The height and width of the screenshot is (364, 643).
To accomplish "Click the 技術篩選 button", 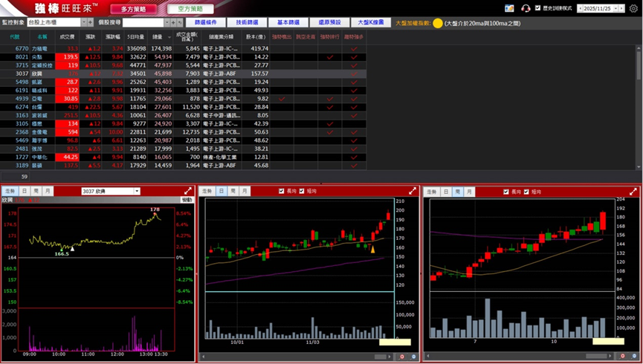I will pyautogui.click(x=248, y=22).
